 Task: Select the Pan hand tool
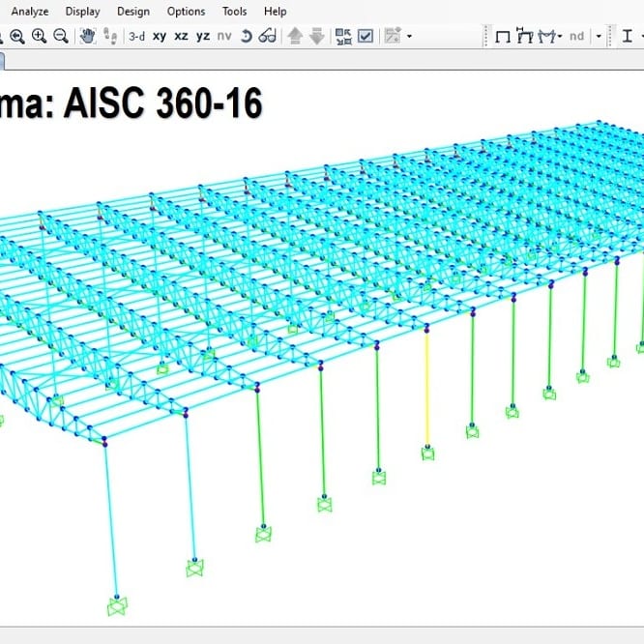coord(87,36)
